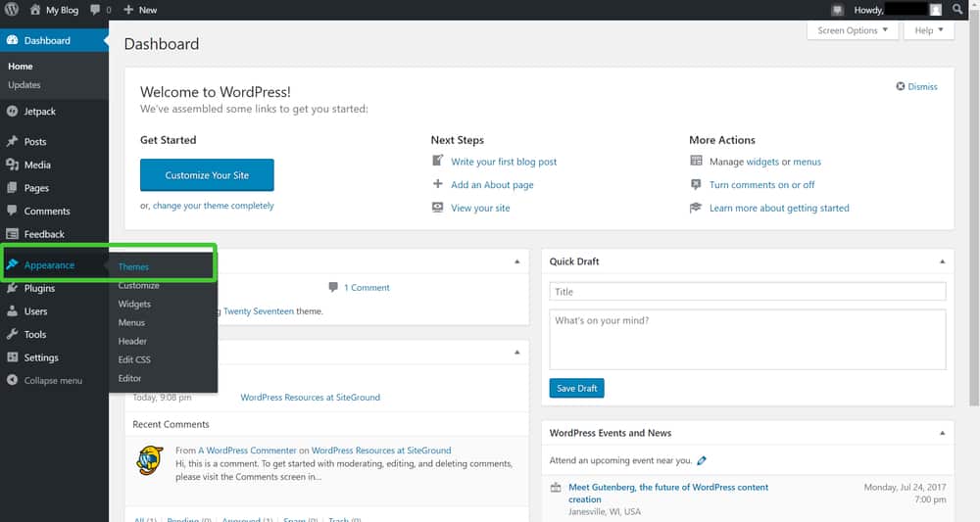Click plus icon beside About page
Viewport: 980px width, 522px height.
pos(437,183)
